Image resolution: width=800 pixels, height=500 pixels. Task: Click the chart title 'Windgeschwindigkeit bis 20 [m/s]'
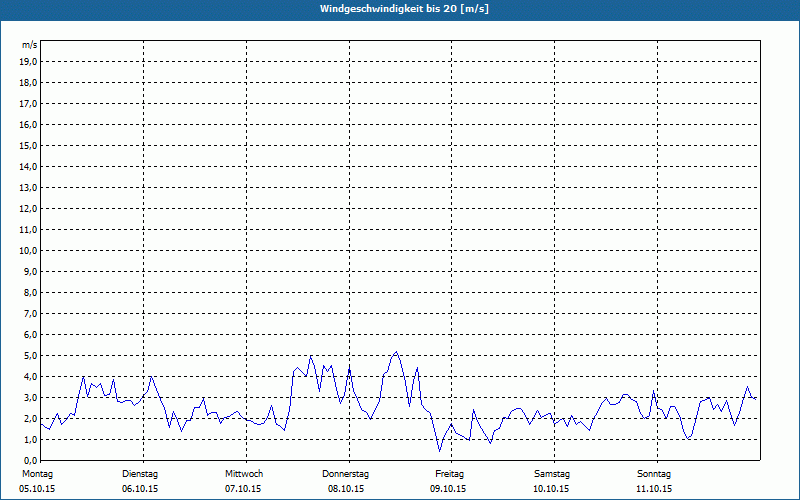tap(404, 9)
